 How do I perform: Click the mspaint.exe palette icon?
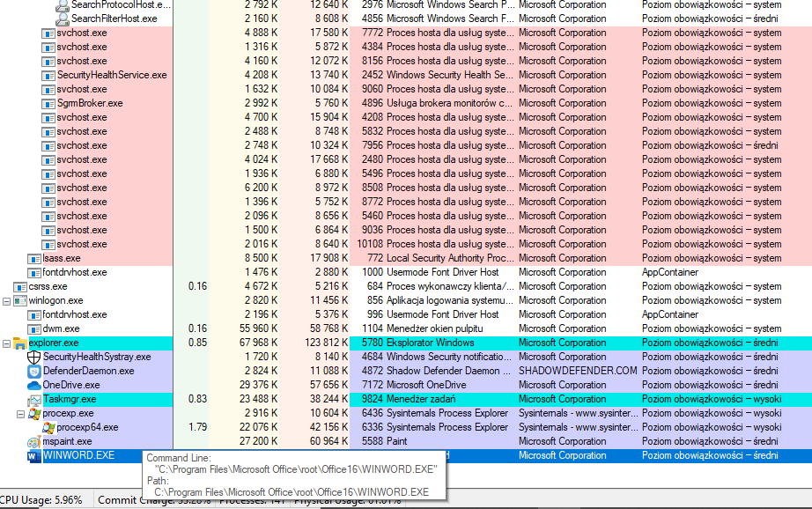coord(34,442)
